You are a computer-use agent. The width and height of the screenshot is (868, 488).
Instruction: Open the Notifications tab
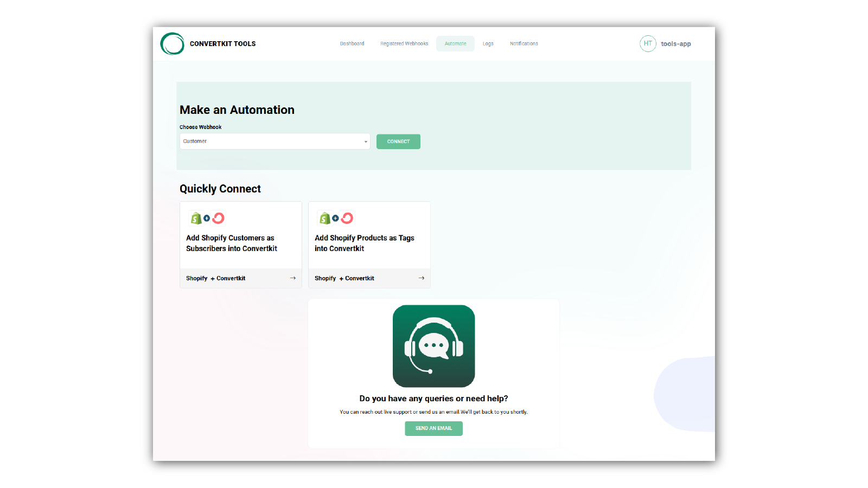click(524, 44)
